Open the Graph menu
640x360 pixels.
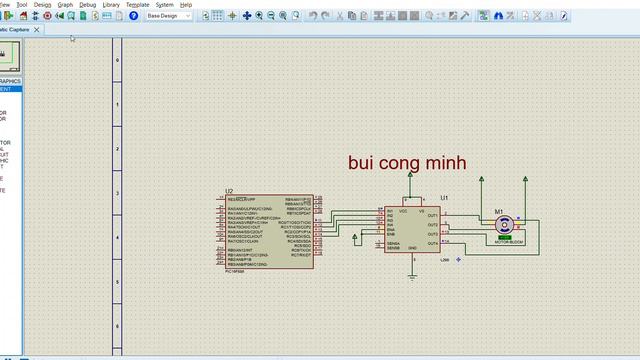[65, 5]
